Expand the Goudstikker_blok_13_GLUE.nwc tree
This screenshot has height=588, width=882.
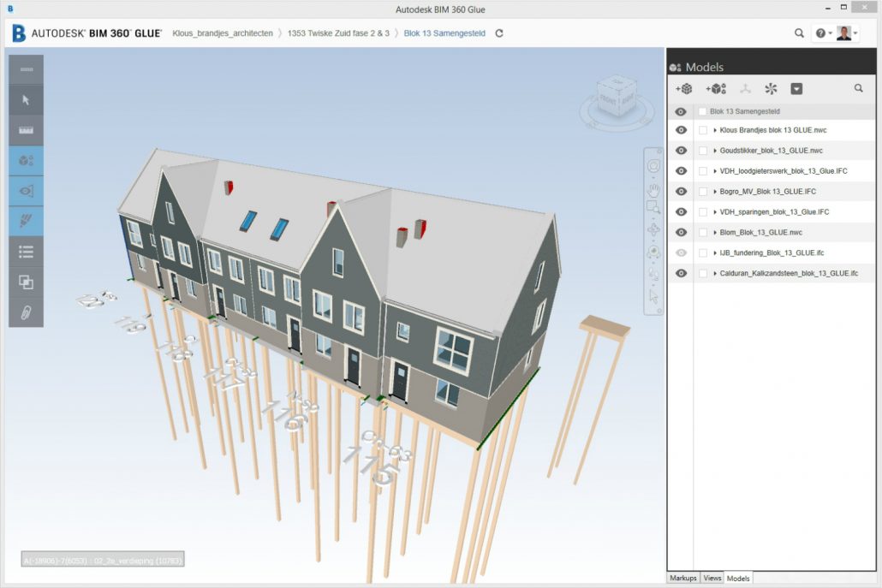coord(715,151)
